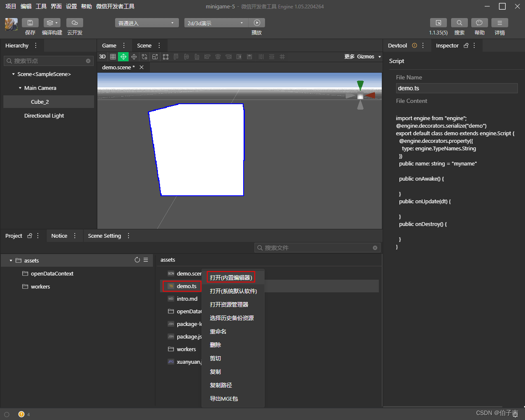Collapse the assets folder tree
The width and height of the screenshot is (525, 420).
[11, 260]
